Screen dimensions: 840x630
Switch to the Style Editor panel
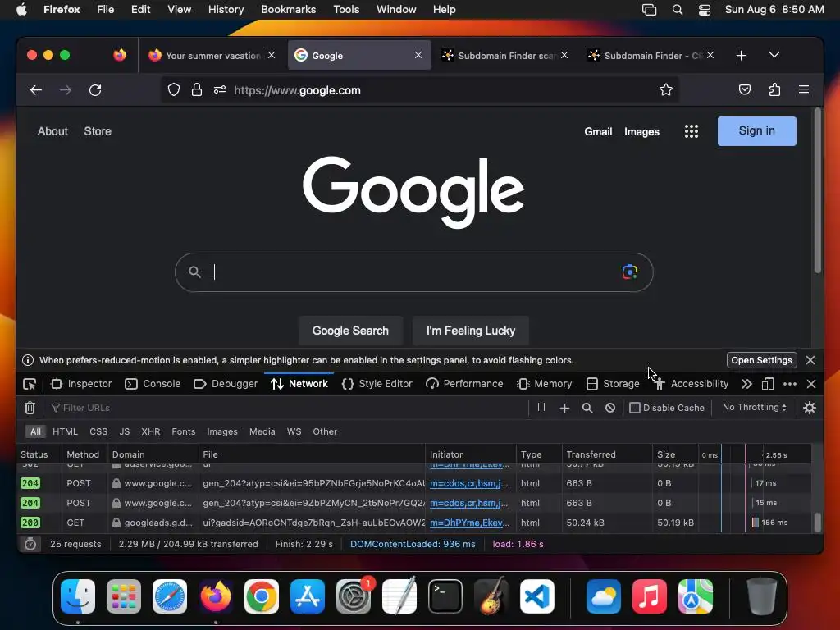tap(377, 384)
